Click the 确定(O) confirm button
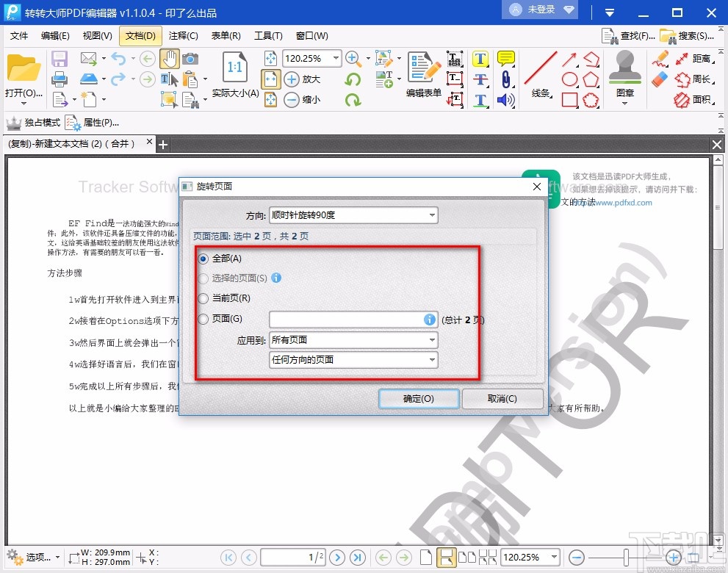 pyautogui.click(x=418, y=398)
